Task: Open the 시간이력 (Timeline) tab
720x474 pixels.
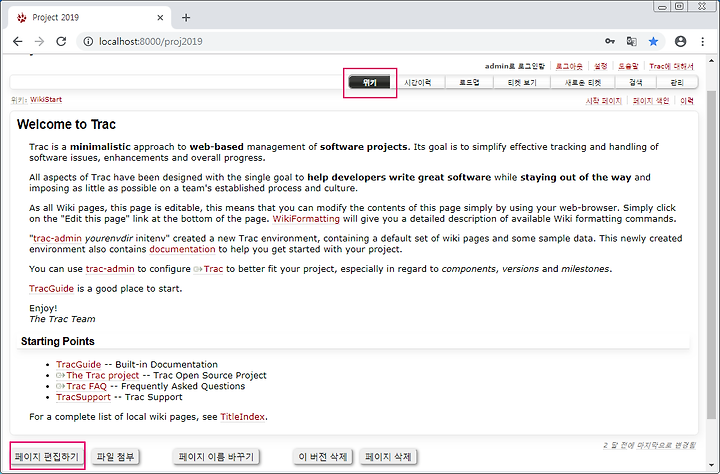Action: coord(417,82)
